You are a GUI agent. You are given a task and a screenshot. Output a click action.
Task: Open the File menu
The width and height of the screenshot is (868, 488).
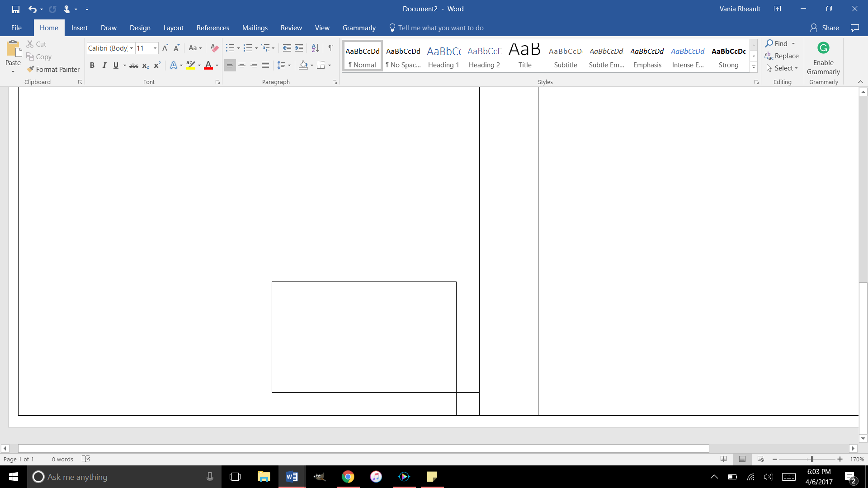click(x=16, y=28)
